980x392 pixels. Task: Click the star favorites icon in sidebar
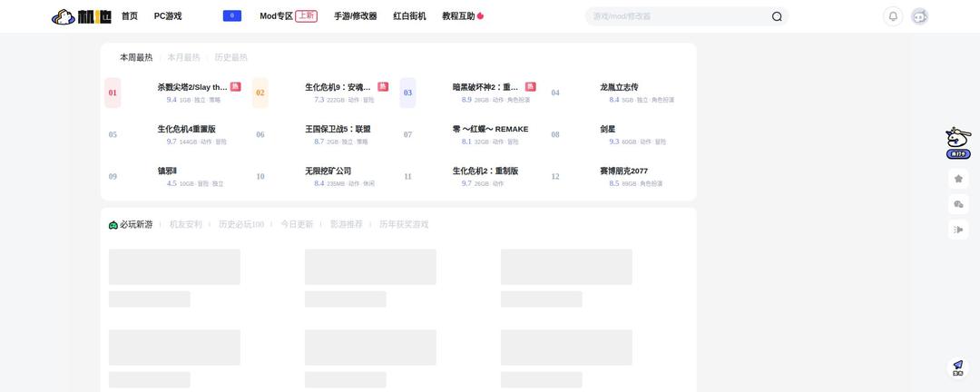(x=959, y=179)
